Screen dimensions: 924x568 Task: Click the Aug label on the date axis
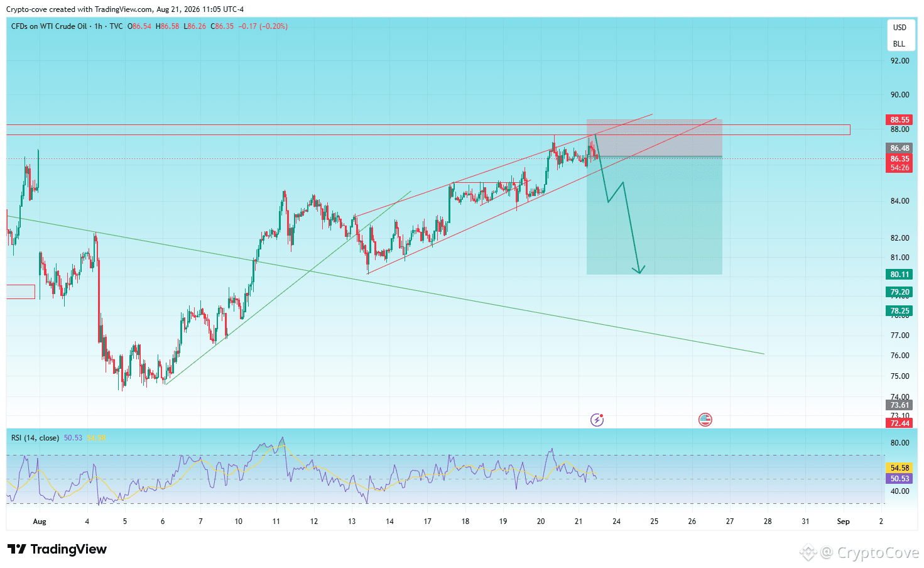40,522
